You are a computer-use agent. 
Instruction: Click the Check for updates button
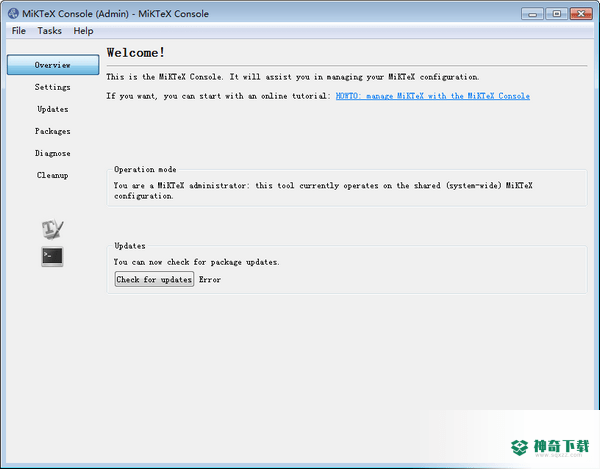coord(154,279)
